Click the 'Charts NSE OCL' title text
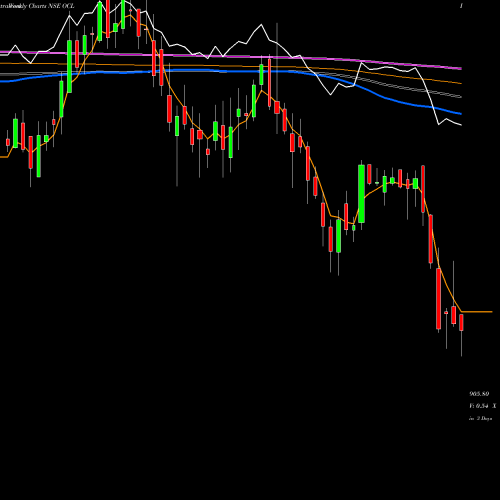Screen dimensions: 500x500 pyautogui.click(x=51, y=6)
